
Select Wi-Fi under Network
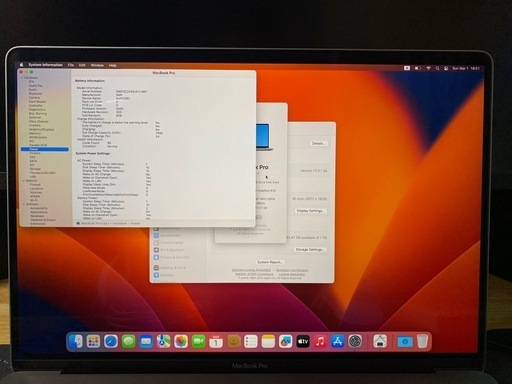(x=34, y=200)
